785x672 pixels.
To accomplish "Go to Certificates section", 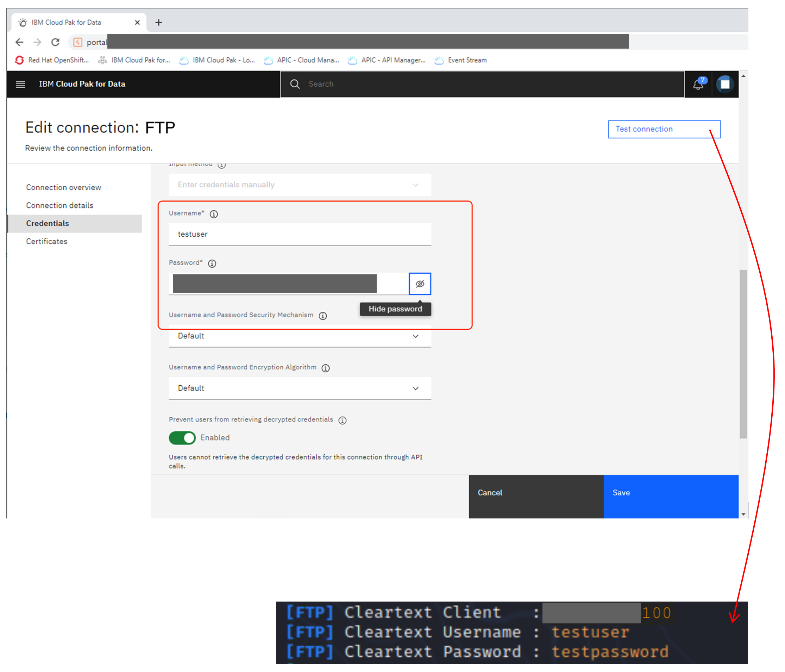I will tap(46, 242).
